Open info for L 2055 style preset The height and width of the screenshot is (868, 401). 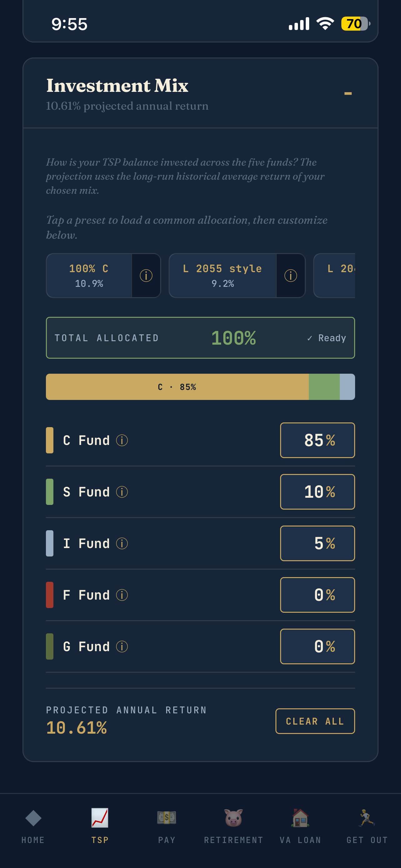[290, 276]
